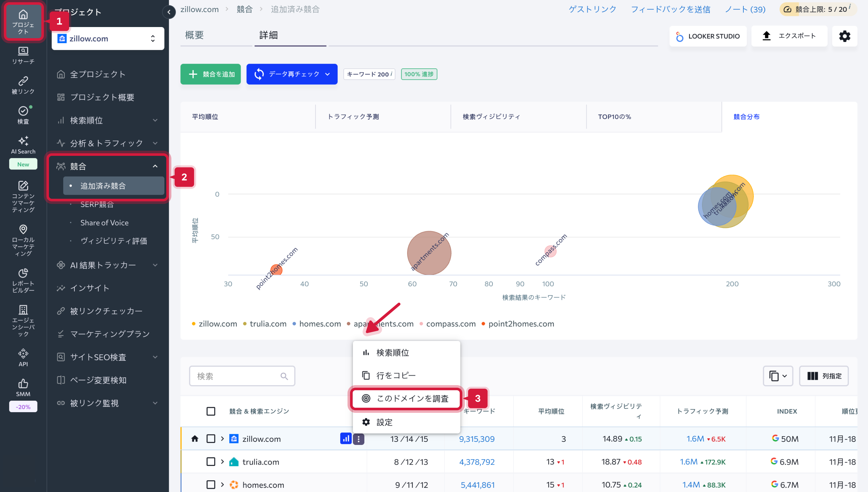Click the settings gear icon top right
Viewport: 868px width, 492px height.
click(844, 36)
